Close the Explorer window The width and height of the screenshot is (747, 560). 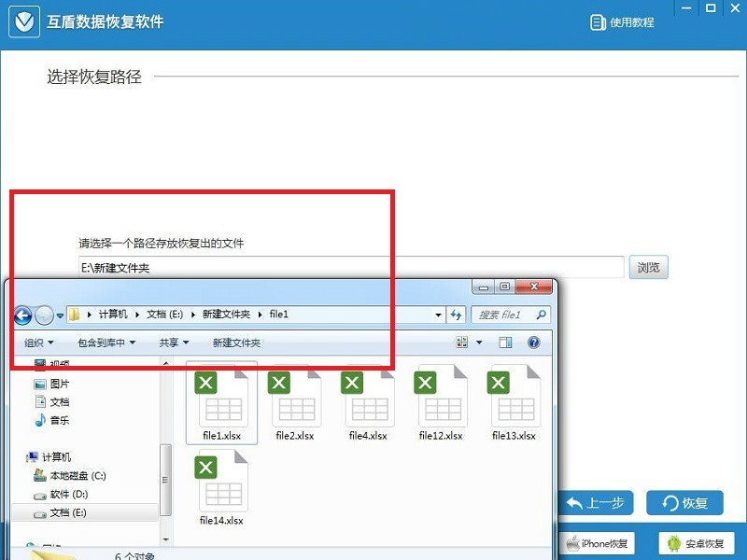[x=534, y=287]
